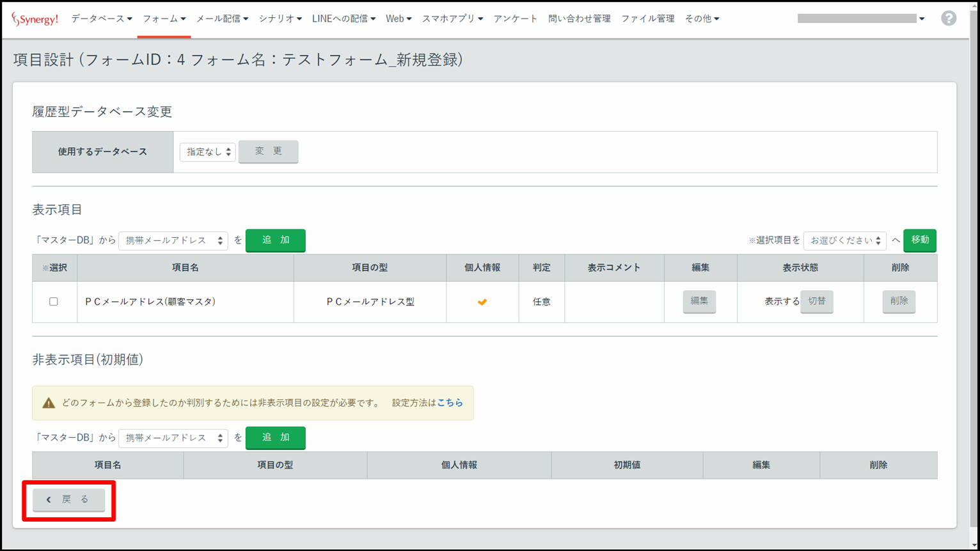
Task: Open the お選びください position dropdown
Action: tap(844, 240)
